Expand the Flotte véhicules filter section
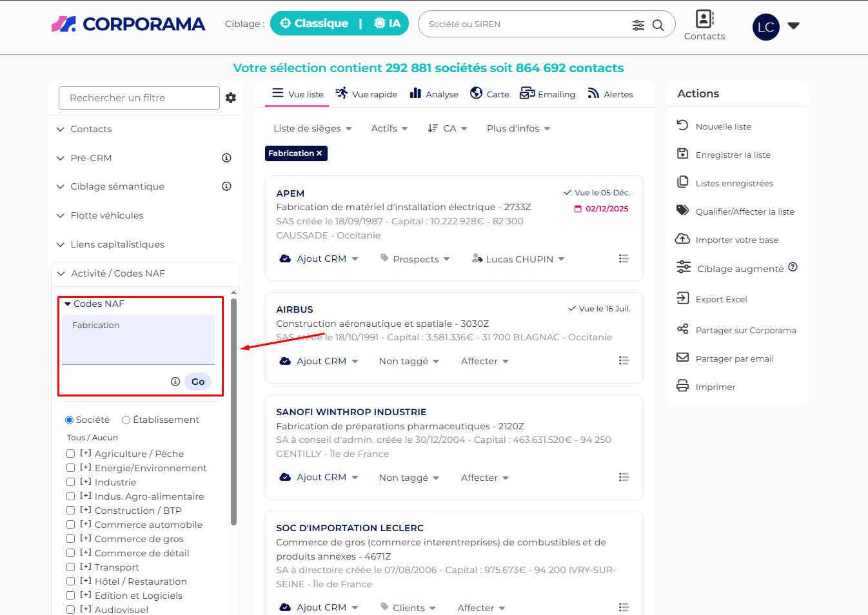868x615 pixels. [x=106, y=215]
